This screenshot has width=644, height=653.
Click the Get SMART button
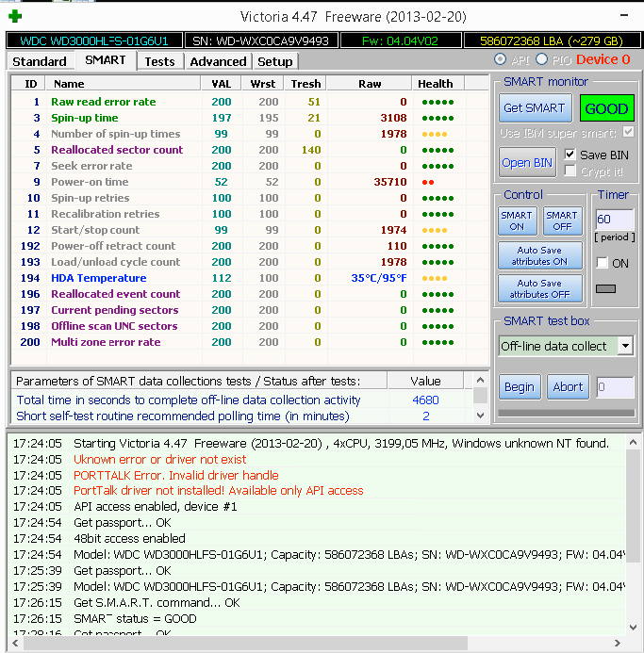coord(534,108)
